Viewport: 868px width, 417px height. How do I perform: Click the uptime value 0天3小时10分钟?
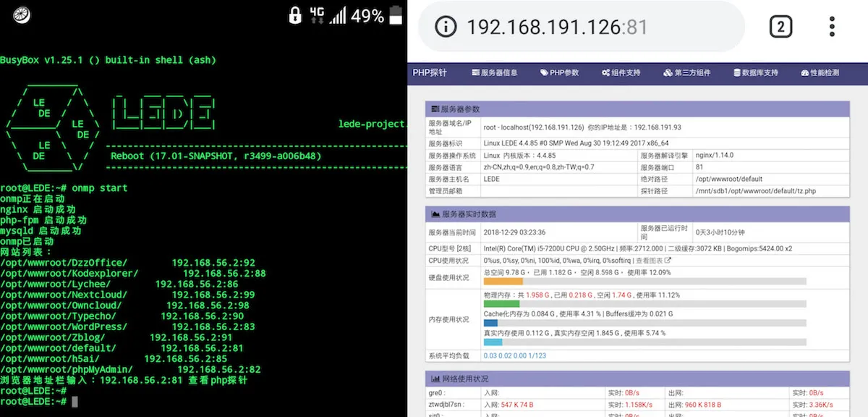(x=720, y=232)
